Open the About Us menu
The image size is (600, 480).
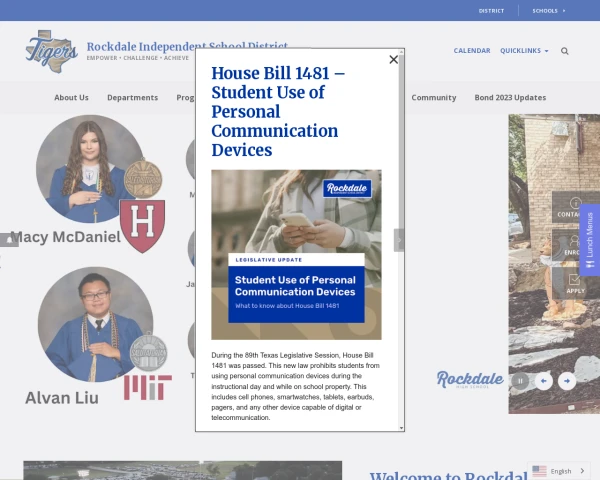71,98
